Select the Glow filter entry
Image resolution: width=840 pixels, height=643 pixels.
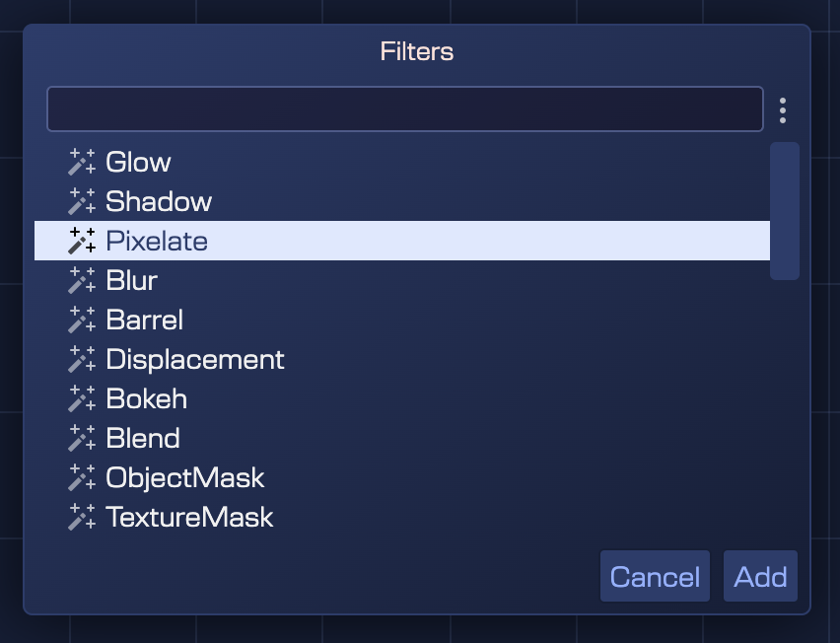pyautogui.click(x=138, y=162)
